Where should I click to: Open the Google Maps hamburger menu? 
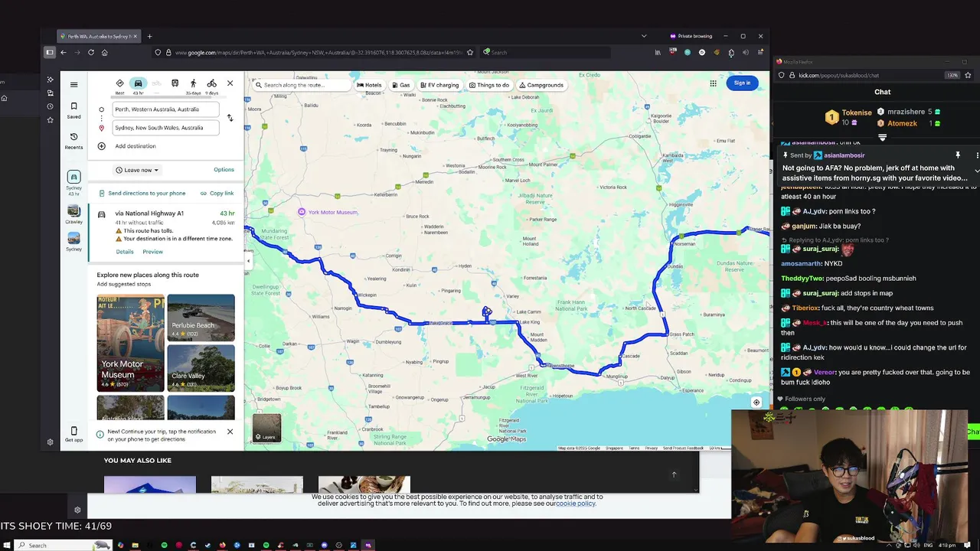click(73, 84)
